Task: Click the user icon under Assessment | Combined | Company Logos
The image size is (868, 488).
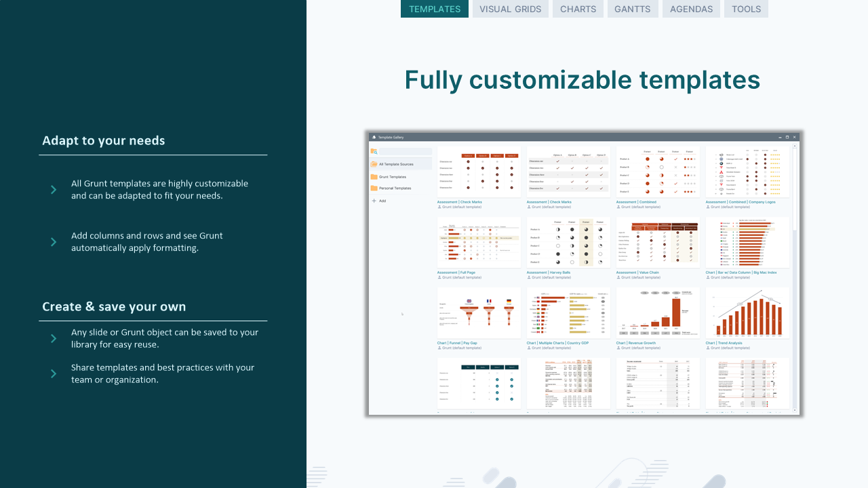Action: click(x=708, y=207)
